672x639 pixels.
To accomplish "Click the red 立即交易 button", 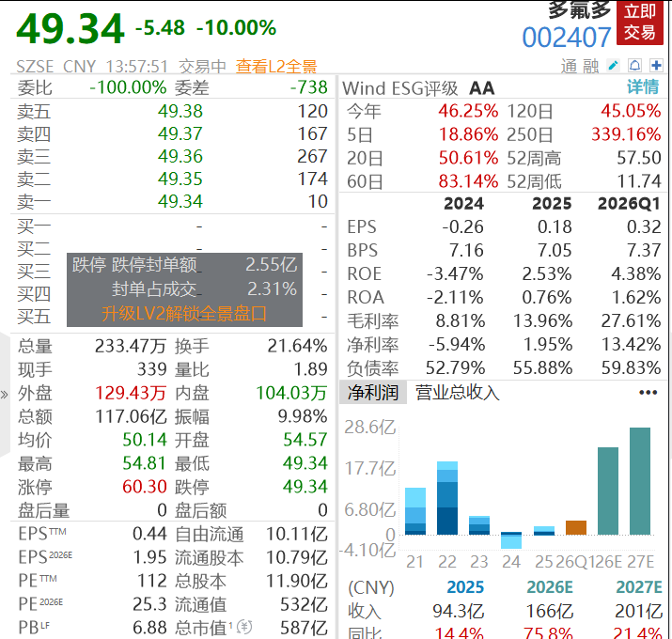I will tap(639, 22).
